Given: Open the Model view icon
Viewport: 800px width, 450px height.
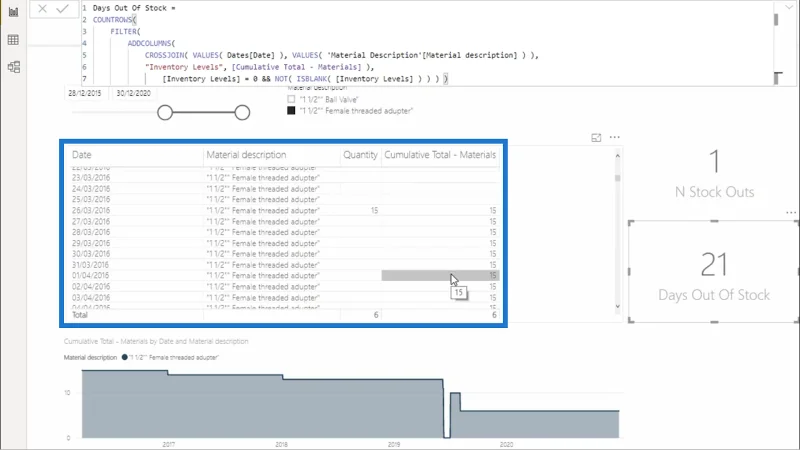Looking at the screenshot, I should point(13,67).
